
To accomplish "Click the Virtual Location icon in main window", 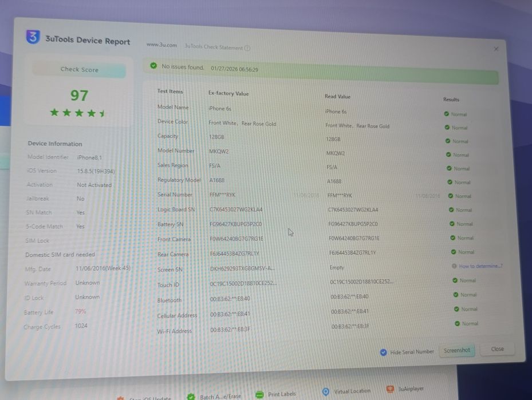I will pos(326,392).
